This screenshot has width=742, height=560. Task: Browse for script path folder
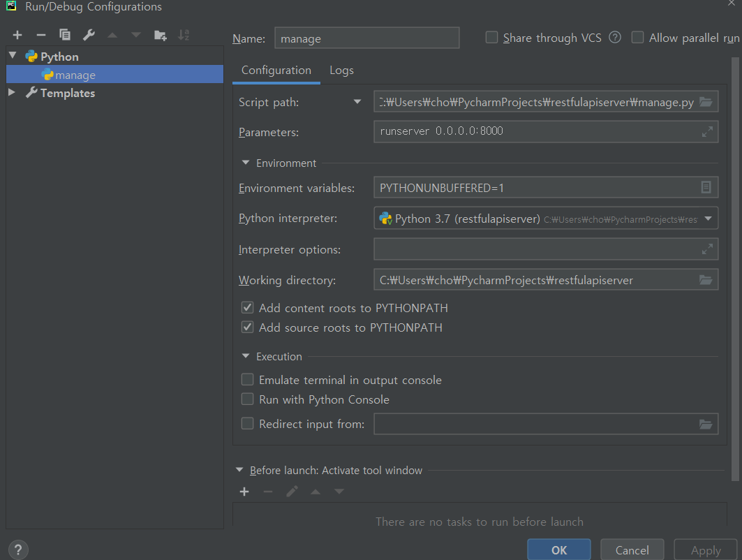[706, 102]
